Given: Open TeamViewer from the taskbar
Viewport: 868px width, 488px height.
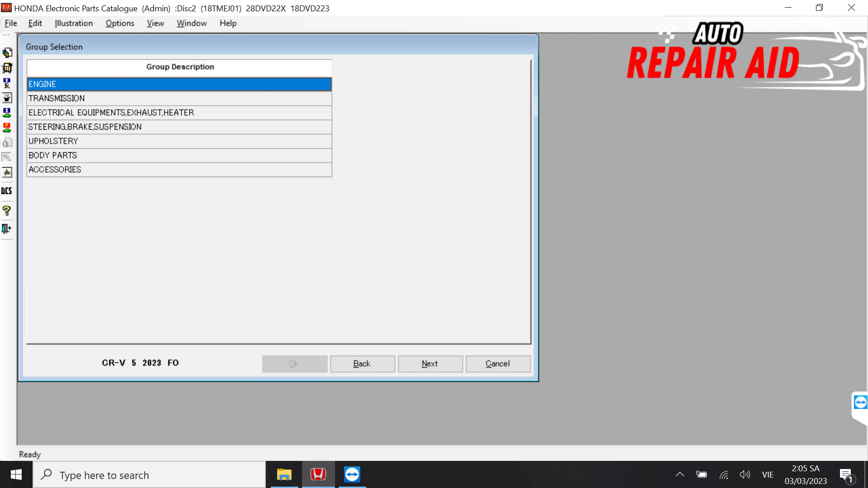Looking at the screenshot, I should click(352, 474).
